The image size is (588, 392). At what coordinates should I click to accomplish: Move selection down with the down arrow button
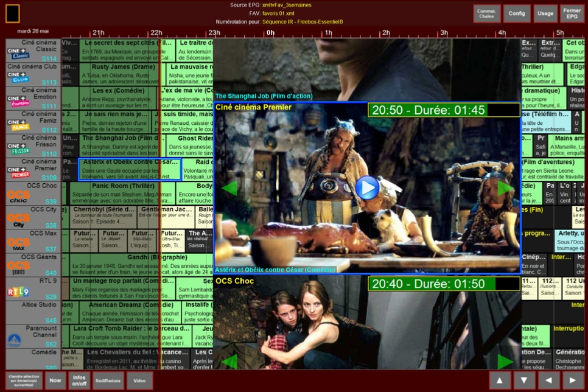pos(524,380)
